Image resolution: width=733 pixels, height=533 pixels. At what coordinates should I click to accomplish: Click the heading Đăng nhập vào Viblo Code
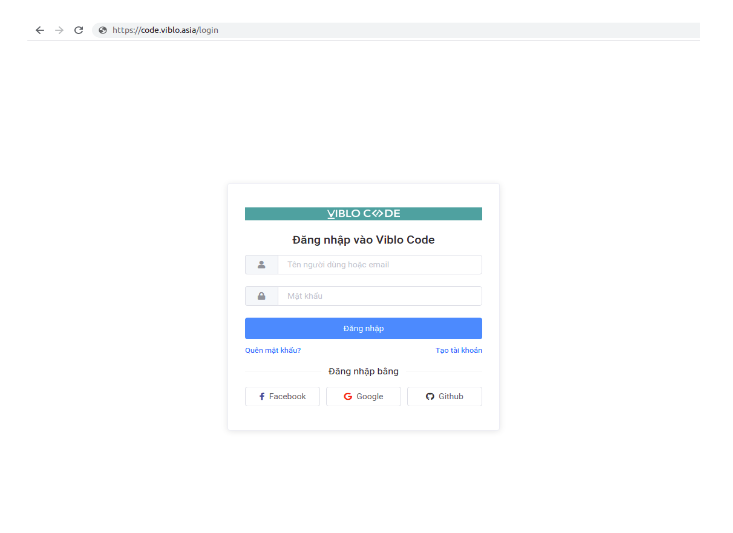363,240
